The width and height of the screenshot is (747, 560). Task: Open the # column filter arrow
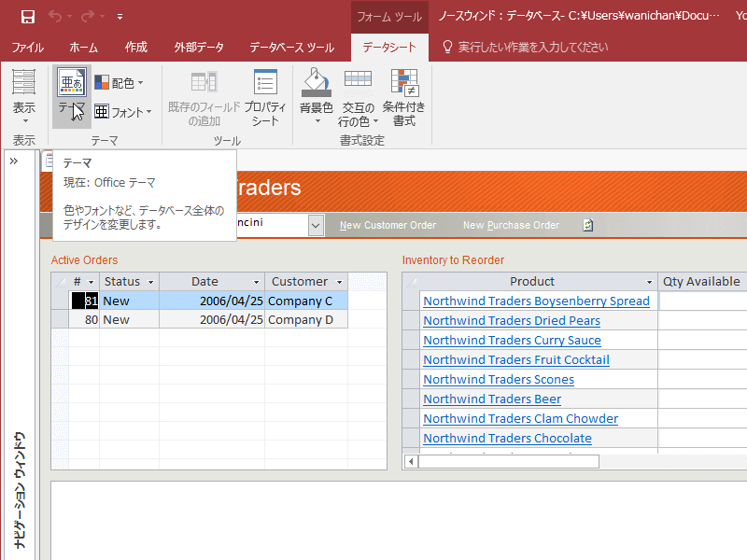pyautogui.click(x=91, y=282)
